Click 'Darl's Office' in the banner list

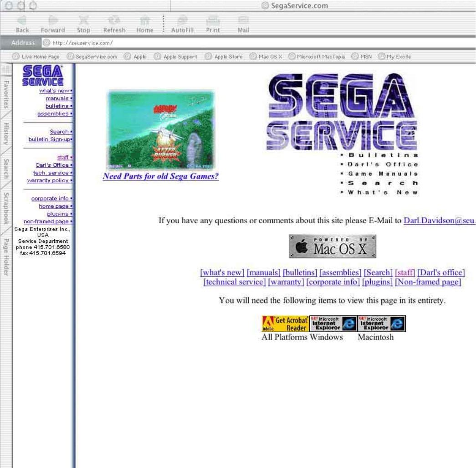click(x=383, y=165)
